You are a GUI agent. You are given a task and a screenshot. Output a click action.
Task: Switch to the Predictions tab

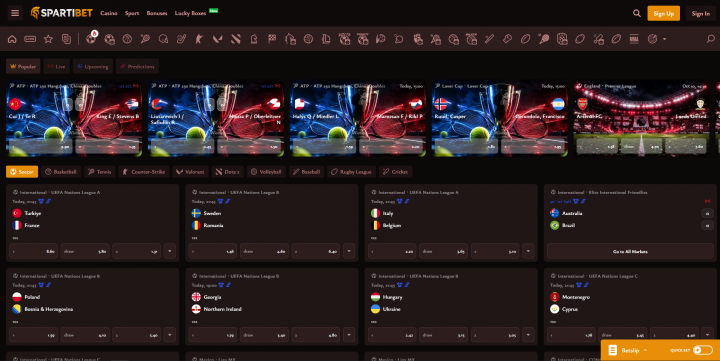pyautogui.click(x=137, y=67)
